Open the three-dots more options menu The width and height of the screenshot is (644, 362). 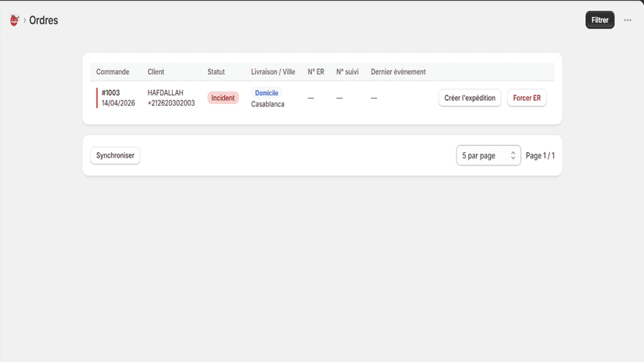pos(628,20)
